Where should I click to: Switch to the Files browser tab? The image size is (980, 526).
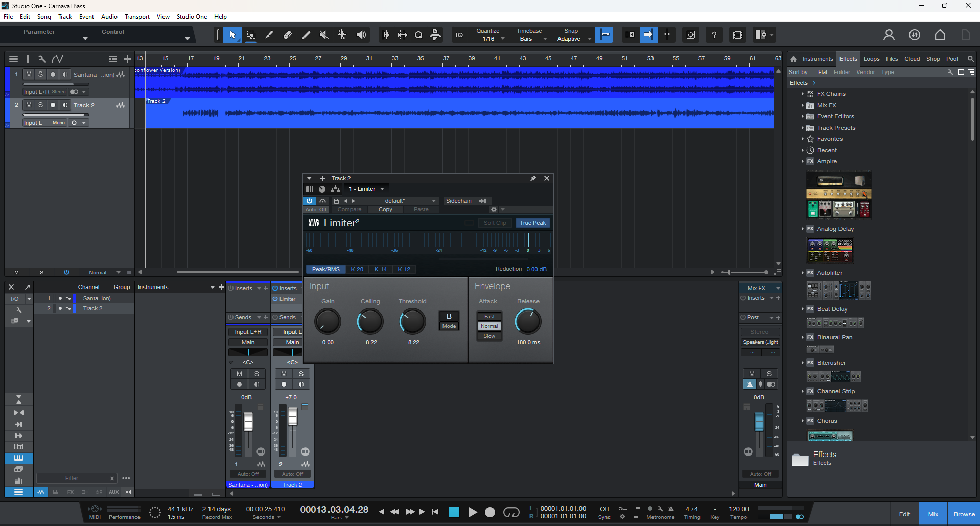click(892, 59)
